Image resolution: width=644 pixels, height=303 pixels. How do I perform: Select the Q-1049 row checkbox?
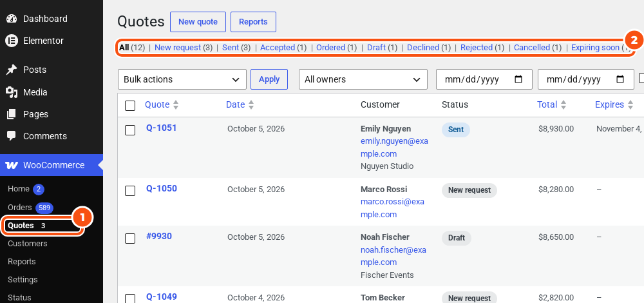(130, 299)
